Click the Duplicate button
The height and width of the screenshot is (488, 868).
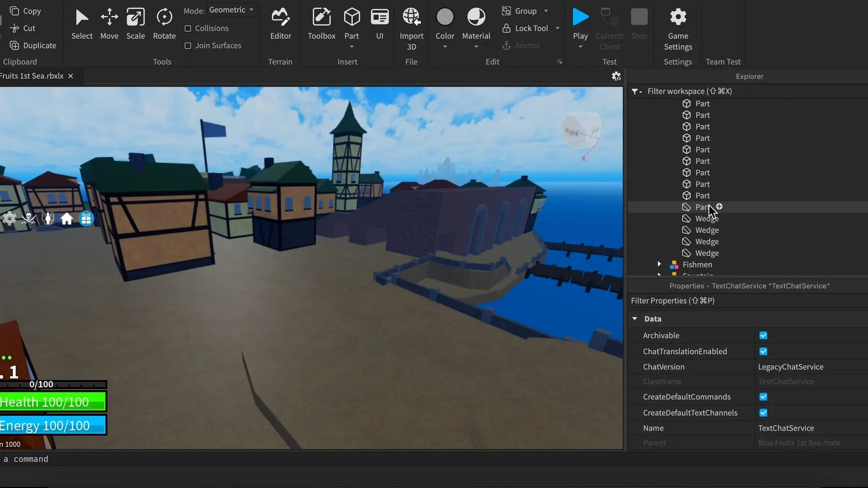(33, 45)
